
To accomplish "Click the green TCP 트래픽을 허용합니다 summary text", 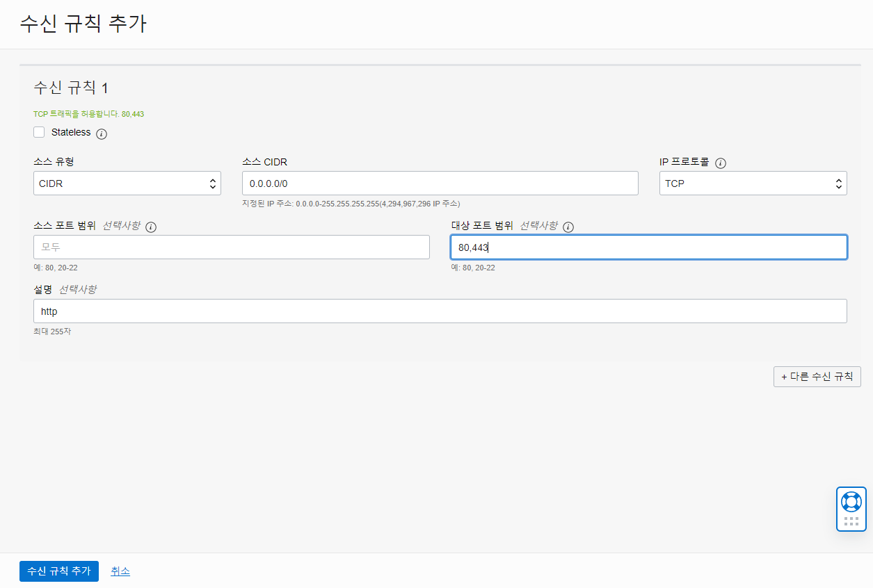I will [88, 114].
